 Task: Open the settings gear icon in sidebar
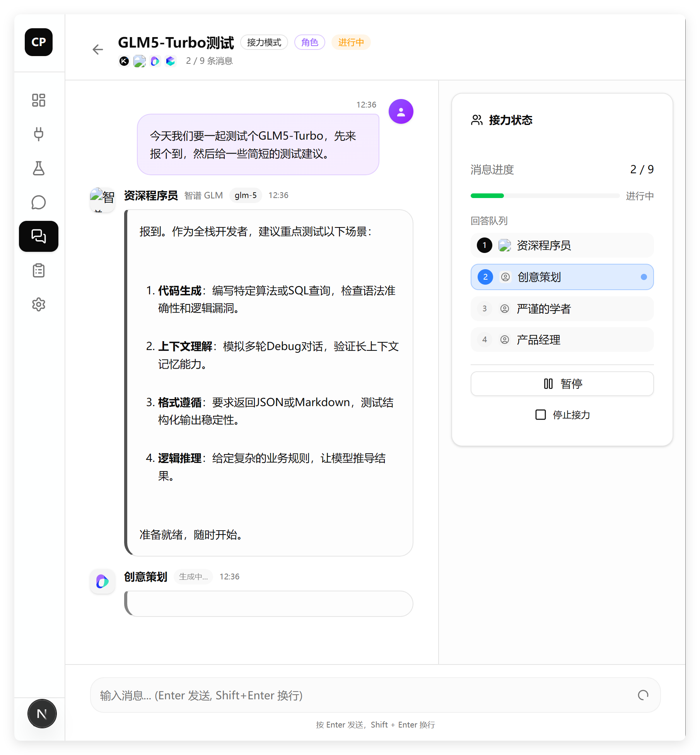(x=39, y=304)
